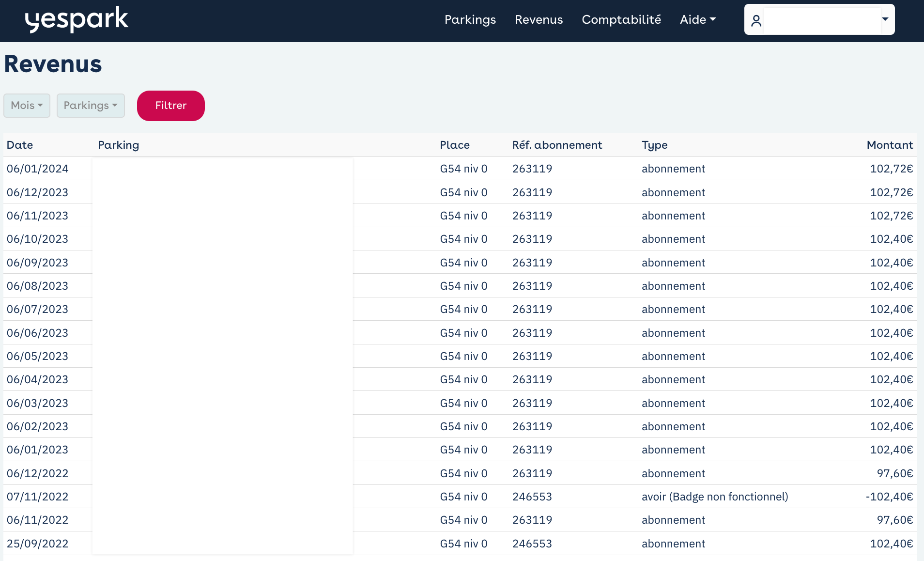
Task: Click the Revenus page heading
Action: pos(53,64)
